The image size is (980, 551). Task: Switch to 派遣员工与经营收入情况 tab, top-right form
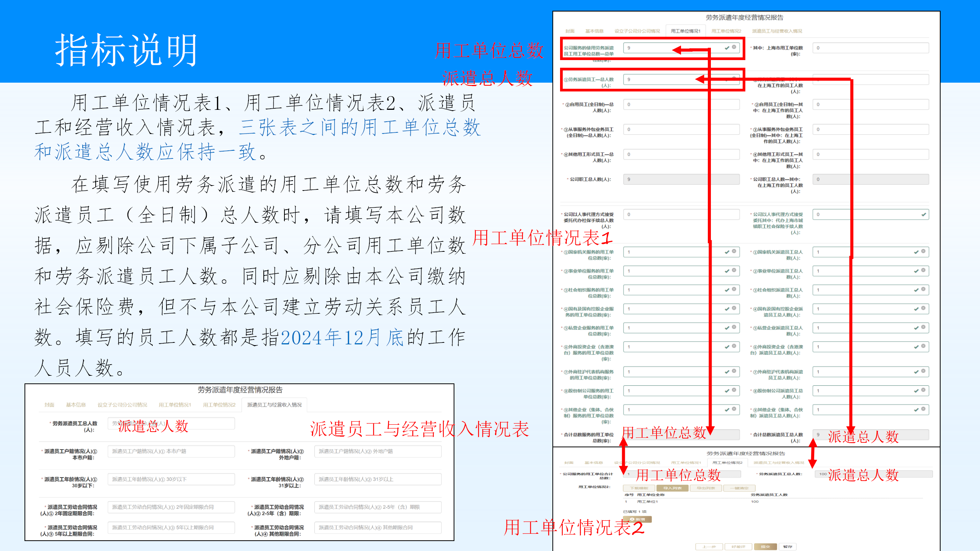pyautogui.click(x=777, y=31)
